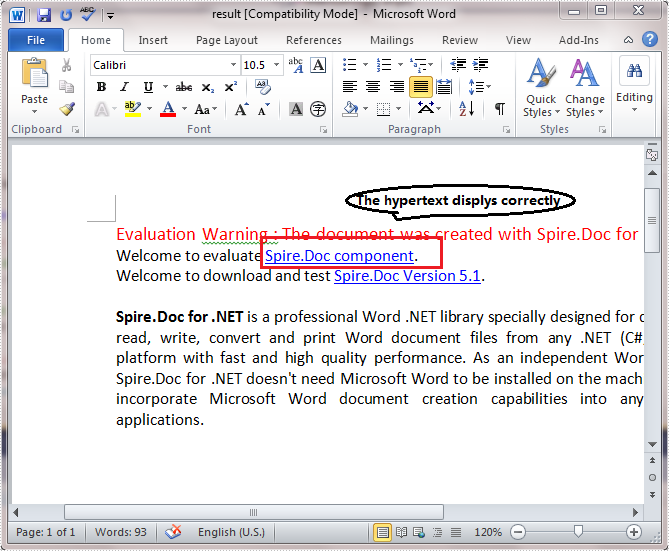Click the red Font Color button
This screenshot has width=669, height=551.
pos(168,109)
